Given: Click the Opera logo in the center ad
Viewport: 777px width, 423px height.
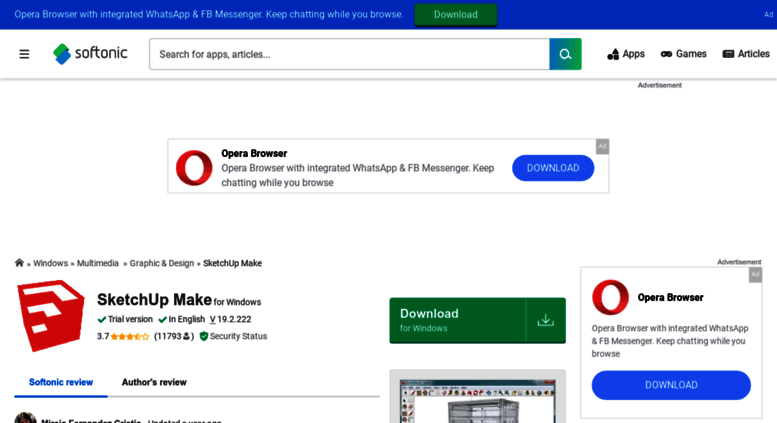Looking at the screenshot, I should click(x=194, y=168).
